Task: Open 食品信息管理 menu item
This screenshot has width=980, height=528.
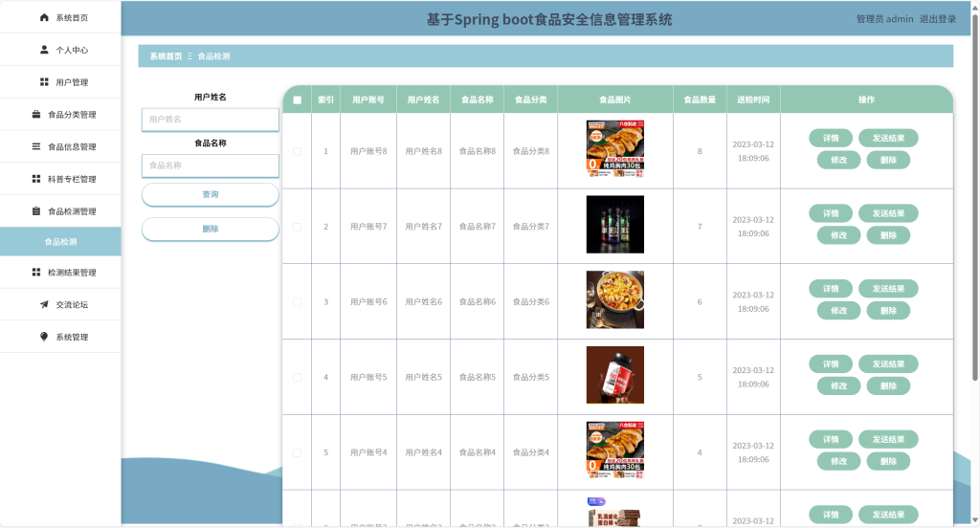Action: click(x=60, y=146)
